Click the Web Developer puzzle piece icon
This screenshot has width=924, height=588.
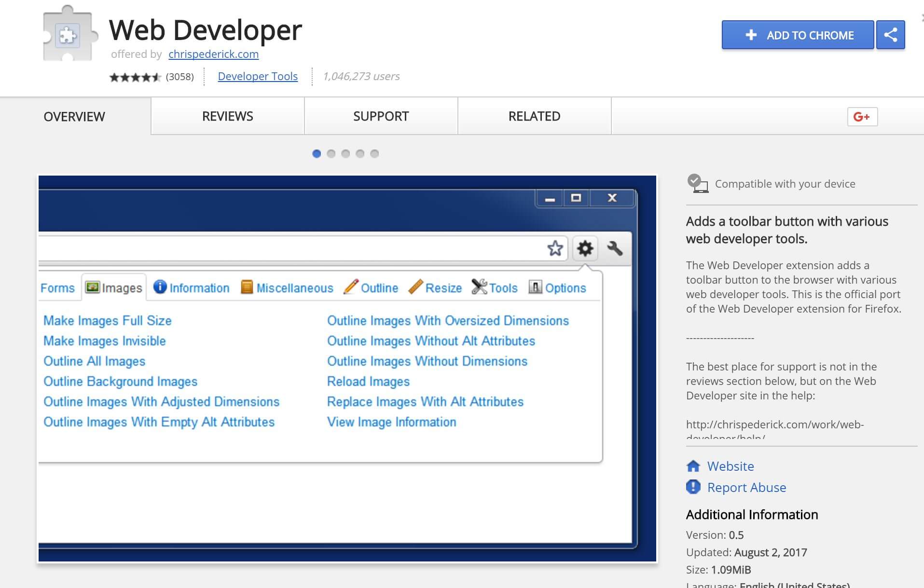click(x=69, y=35)
